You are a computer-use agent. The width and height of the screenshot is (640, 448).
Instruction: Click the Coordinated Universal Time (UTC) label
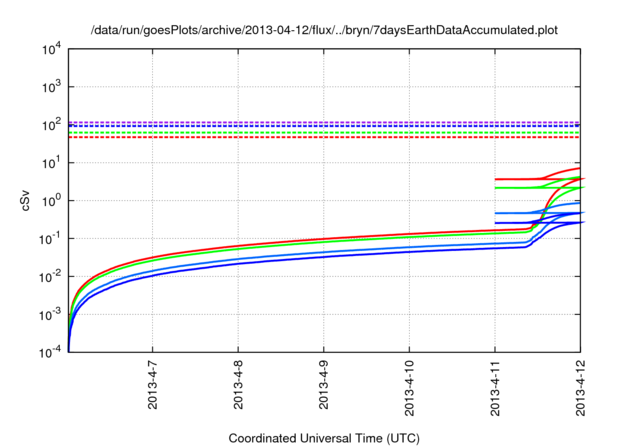tap(324, 439)
